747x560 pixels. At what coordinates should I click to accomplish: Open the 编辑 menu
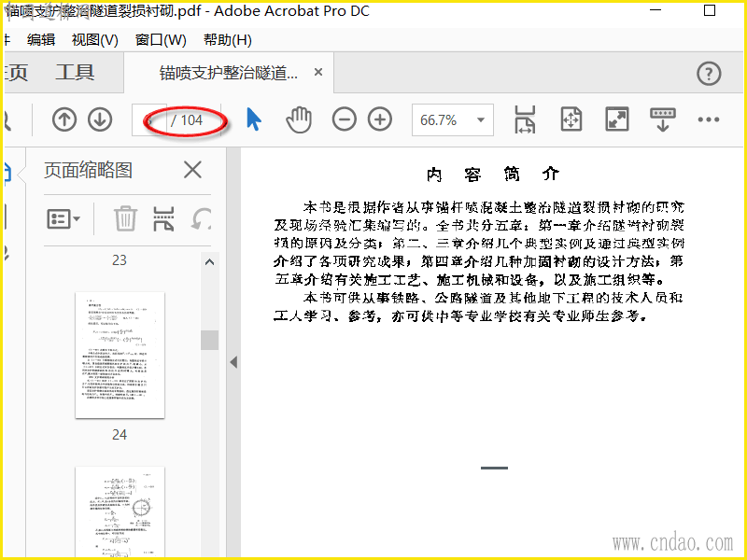41,39
